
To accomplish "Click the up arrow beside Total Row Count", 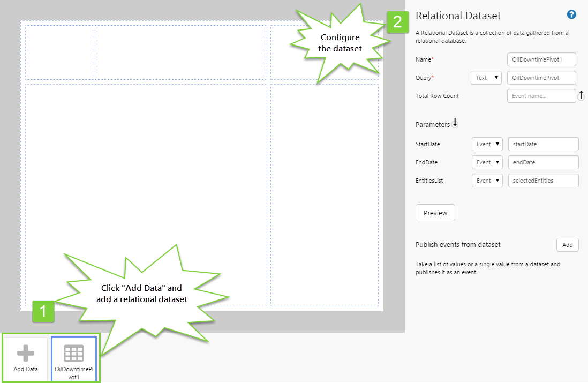I will coord(581,95).
